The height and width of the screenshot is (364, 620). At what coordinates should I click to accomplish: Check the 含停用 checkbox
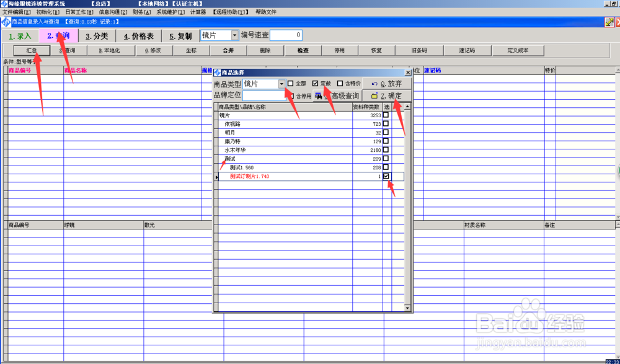pyautogui.click(x=291, y=95)
